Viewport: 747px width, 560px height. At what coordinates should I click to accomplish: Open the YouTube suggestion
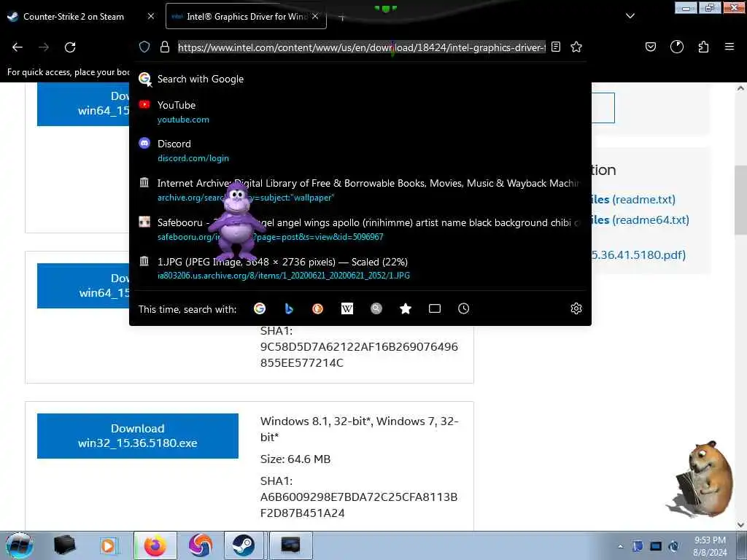click(360, 112)
